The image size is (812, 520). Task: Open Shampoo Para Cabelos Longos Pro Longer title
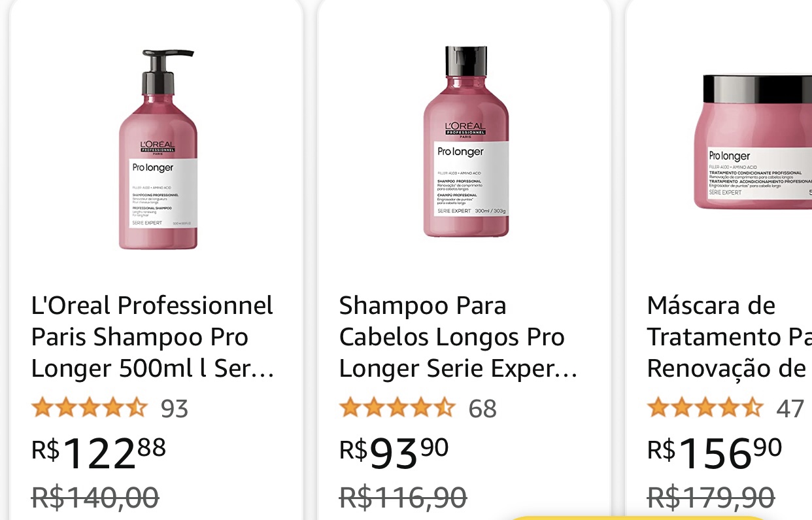pyautogui.click(x=458, y=337)
